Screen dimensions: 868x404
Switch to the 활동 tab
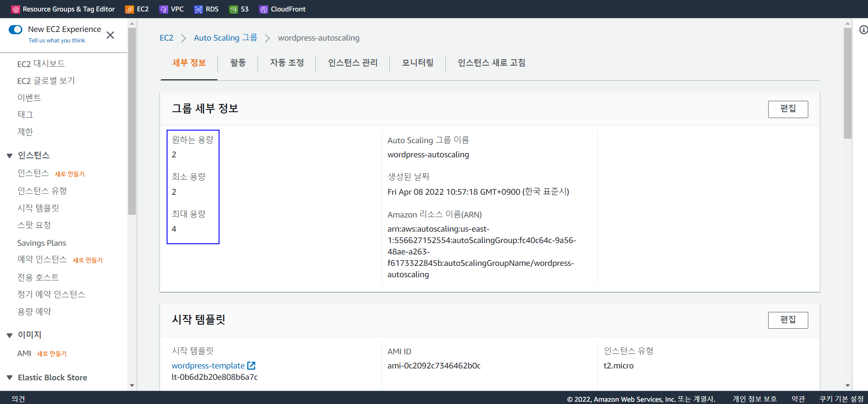(x=238, y=63)
